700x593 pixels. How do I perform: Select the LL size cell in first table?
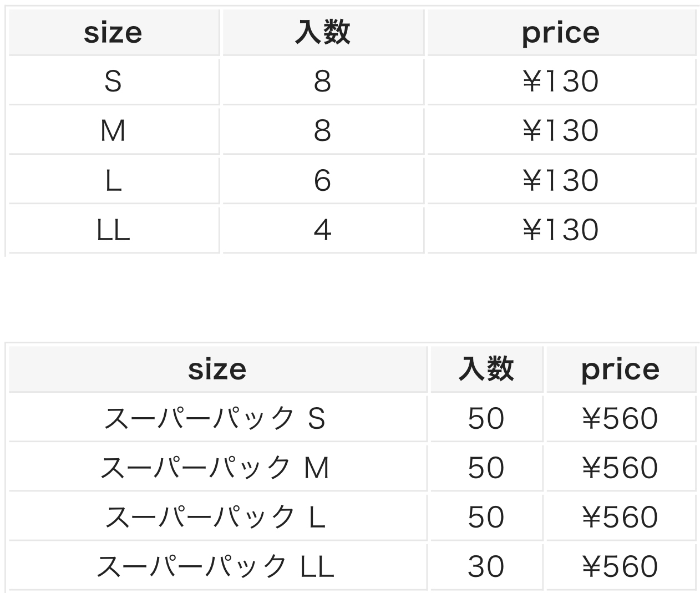113,230
